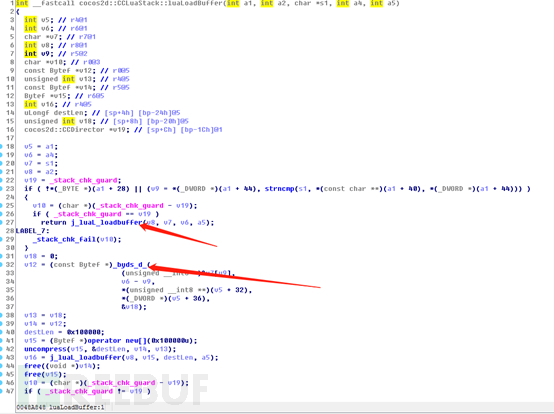Click breakpoint marker next to line 44
The width and height of the screenshot is (554, 414).
[x=1, y=366]
